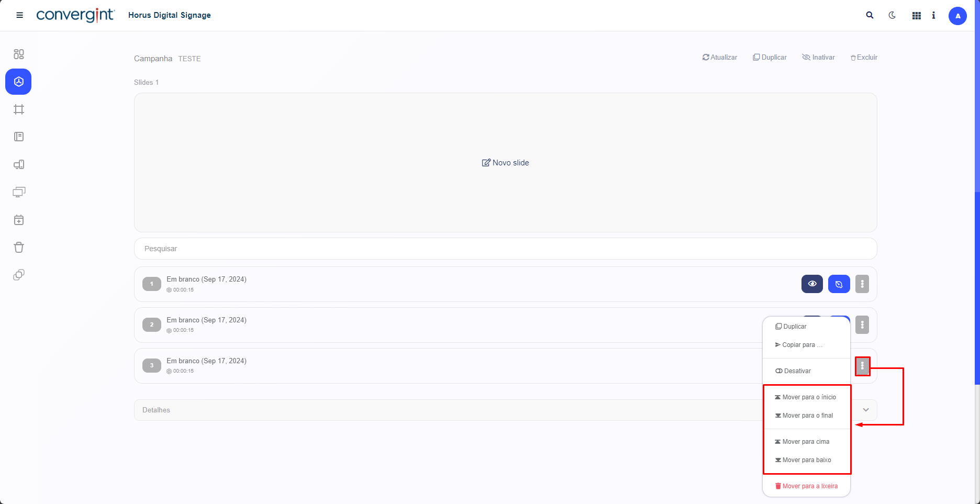The image size is (980, 504).
Task: Click Novo slide to add slide
Action: click(x=505, y=163)
